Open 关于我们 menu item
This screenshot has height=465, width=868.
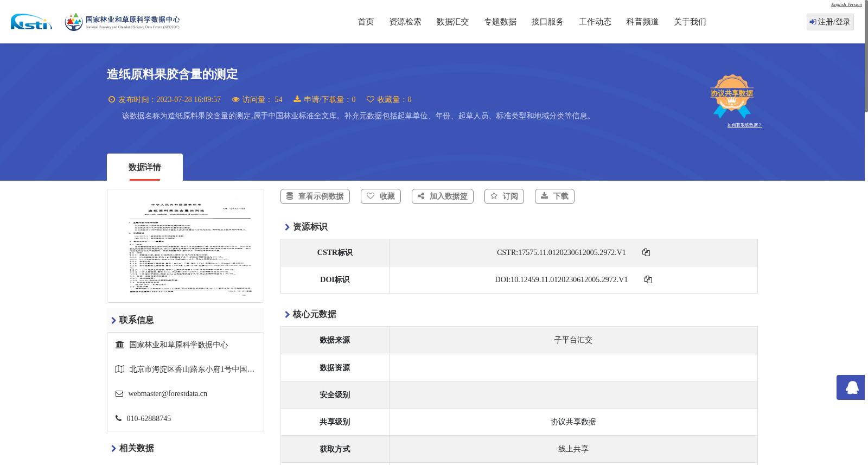click(690, 22)
